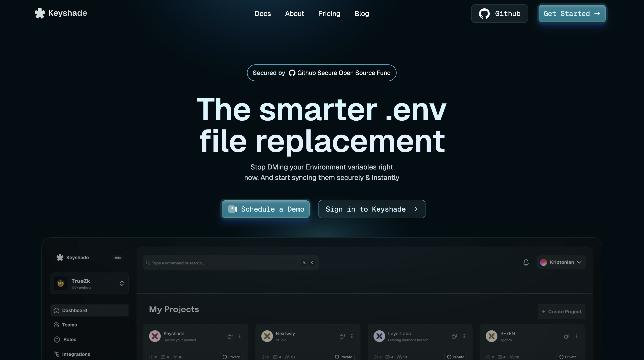Open the notifications bell

click(x=526, y=262)
